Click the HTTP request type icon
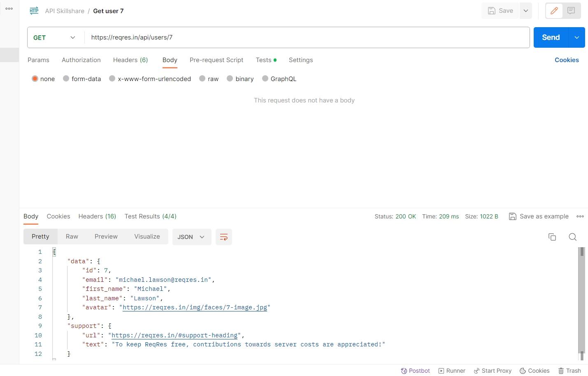 pyautogui.click(x=34, y=11)
